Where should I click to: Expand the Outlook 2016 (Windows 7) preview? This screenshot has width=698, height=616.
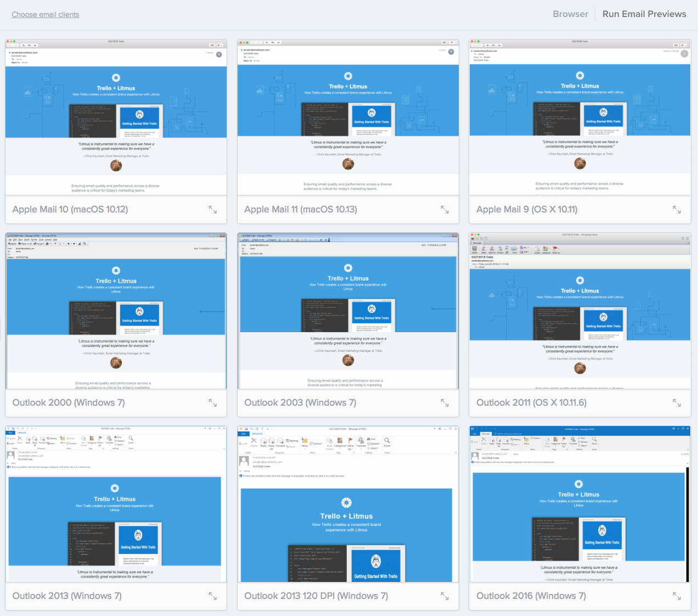coord(677,596)
